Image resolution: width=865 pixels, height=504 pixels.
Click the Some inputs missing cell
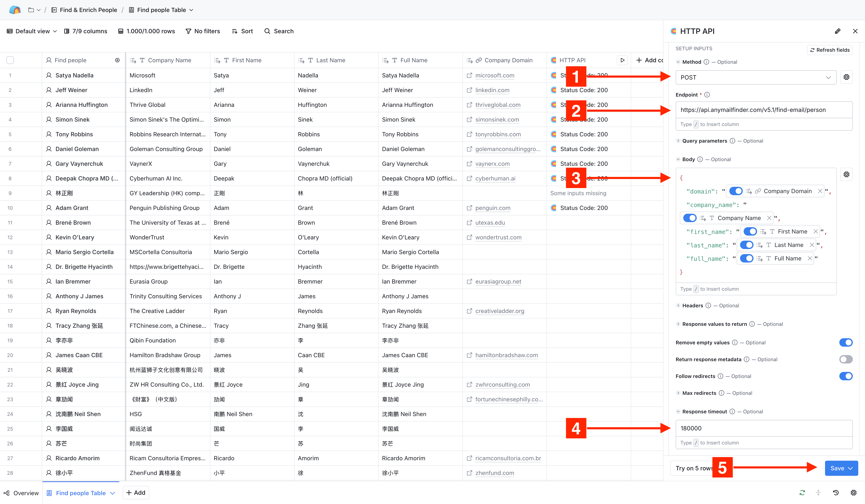588,193
